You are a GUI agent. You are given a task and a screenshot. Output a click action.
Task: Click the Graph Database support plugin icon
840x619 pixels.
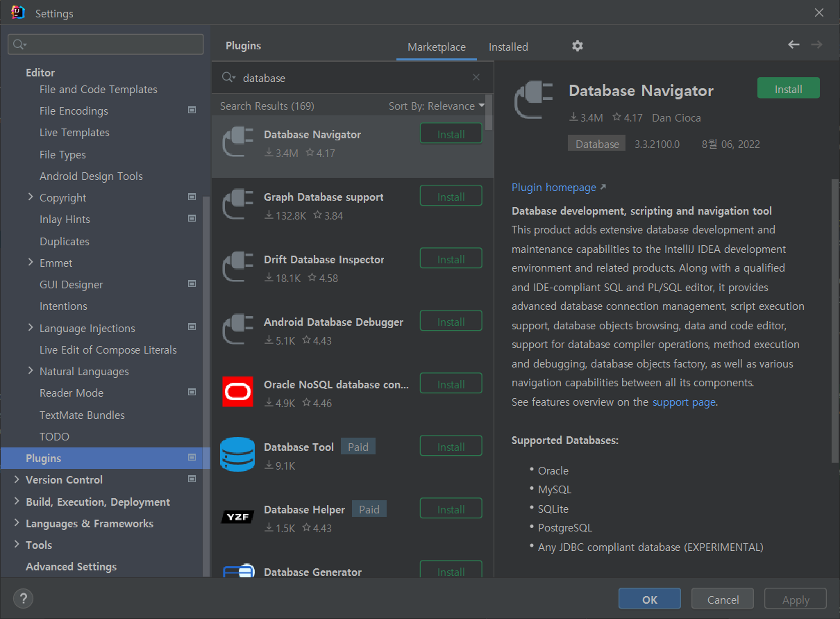pos(237,206)
